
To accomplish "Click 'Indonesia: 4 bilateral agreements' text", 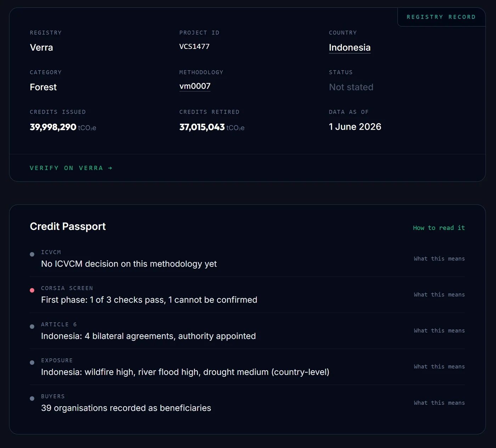I will [108, 336].
